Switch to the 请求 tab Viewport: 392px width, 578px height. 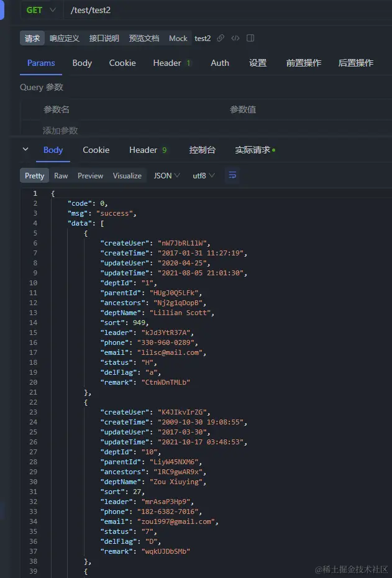click(32, 39)
